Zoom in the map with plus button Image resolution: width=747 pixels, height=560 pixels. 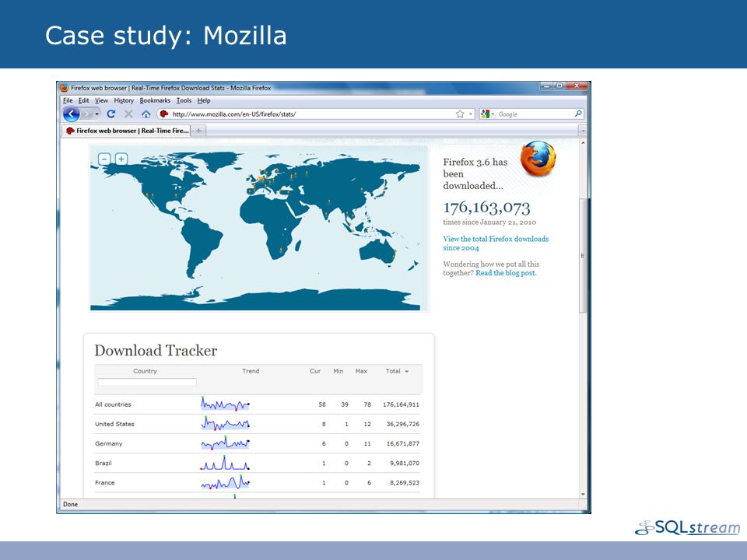121,159
